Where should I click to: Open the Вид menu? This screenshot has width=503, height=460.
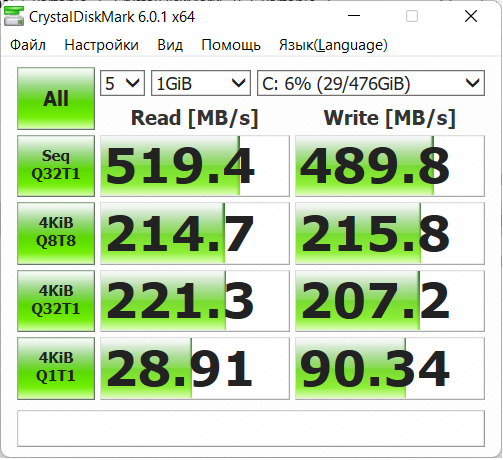(170, 45)
